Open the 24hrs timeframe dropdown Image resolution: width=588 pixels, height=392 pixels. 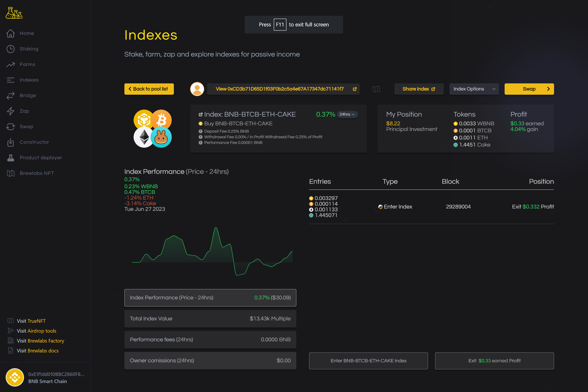coord(347,114)
